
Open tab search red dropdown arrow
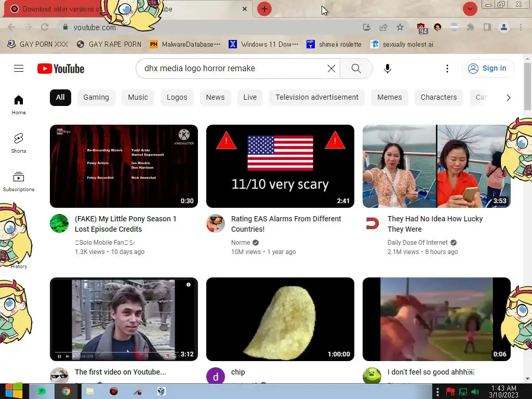pos(470,9)
